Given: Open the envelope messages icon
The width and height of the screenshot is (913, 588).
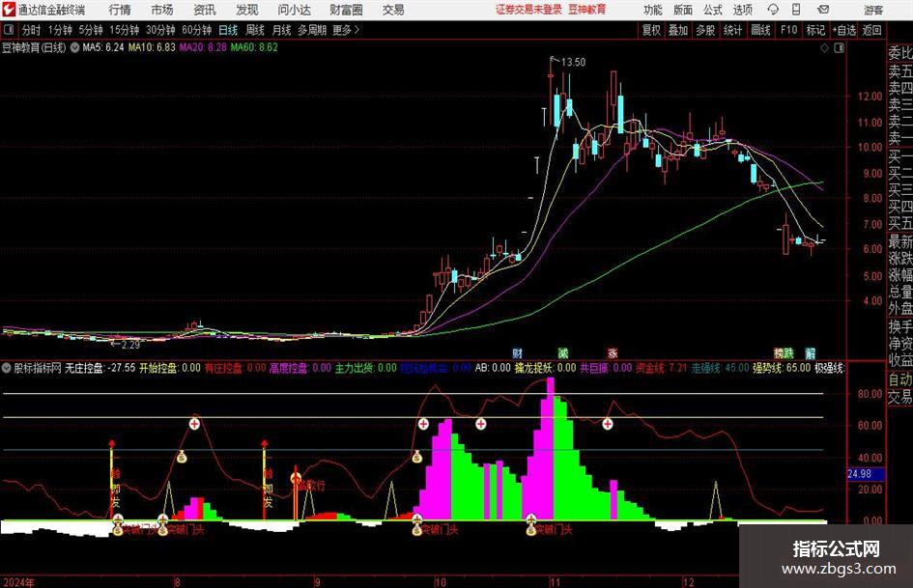Looking at the screenshot, I should pos(823,10).
